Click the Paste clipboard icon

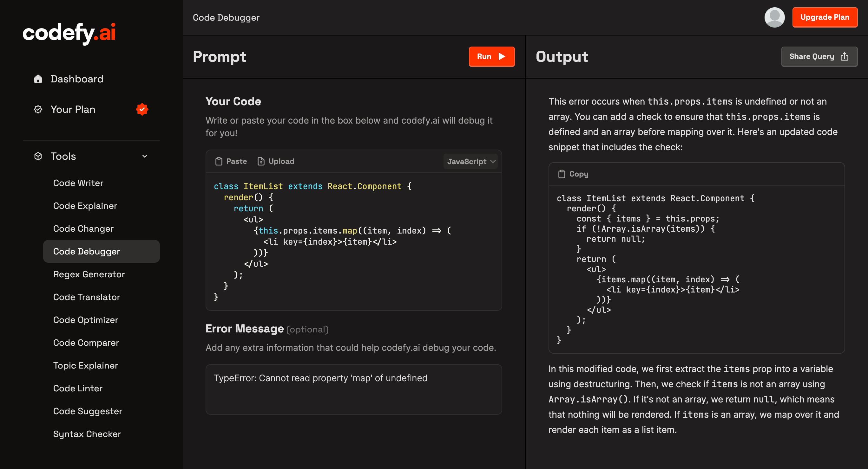(219, 161)
